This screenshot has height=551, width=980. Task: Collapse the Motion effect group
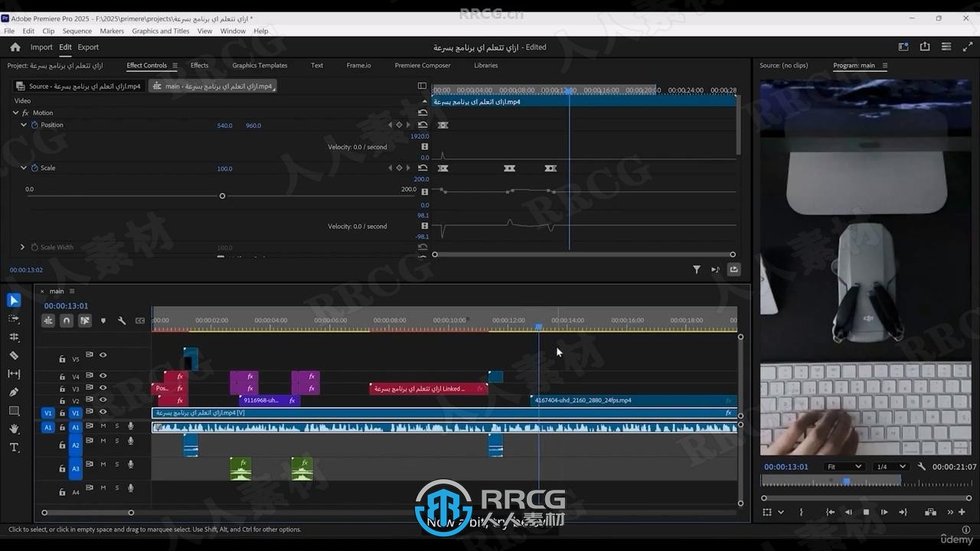click(x=15, y=112)
